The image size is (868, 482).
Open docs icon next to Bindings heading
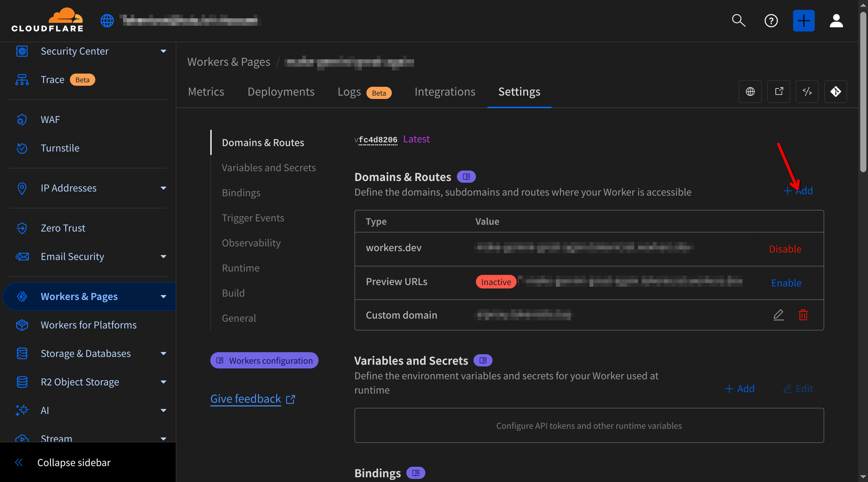pyautogui.click(x=416, y=473)
